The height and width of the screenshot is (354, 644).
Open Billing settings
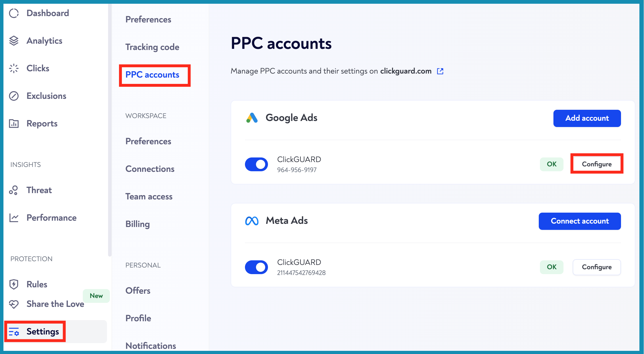(137, 224)
